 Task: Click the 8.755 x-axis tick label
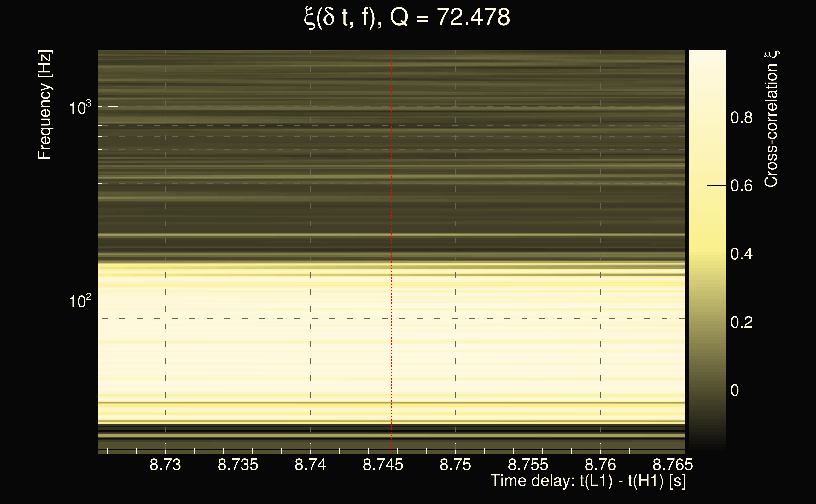pos(528,465)
